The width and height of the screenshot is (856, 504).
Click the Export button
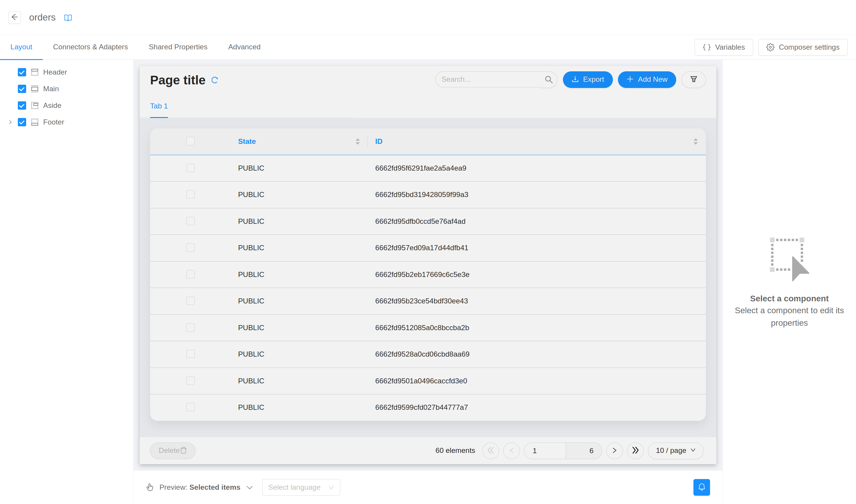click(x=587, y=79)
